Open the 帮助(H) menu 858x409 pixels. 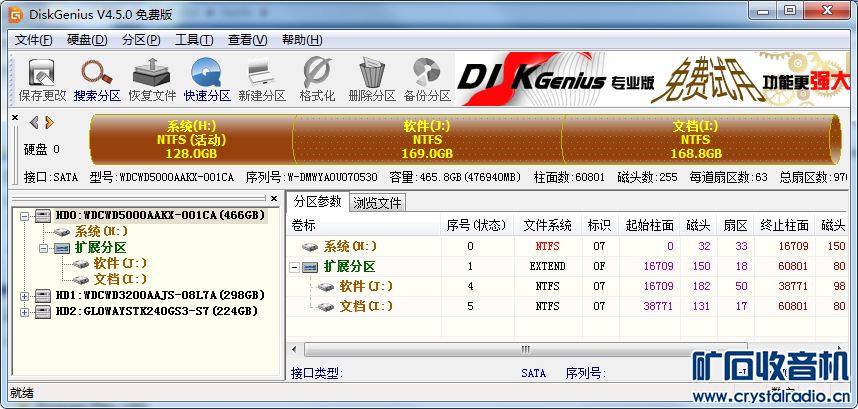[302, 40]
